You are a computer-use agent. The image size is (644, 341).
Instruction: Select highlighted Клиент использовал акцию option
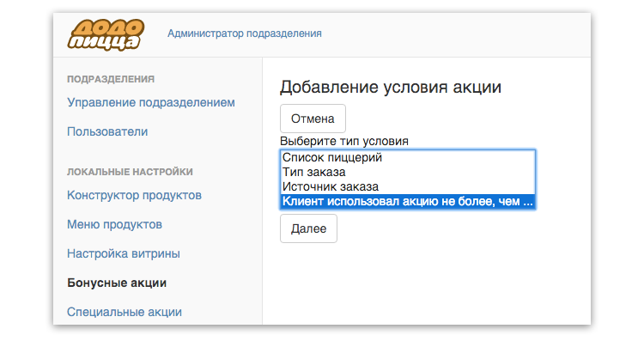tap(408, 201)
